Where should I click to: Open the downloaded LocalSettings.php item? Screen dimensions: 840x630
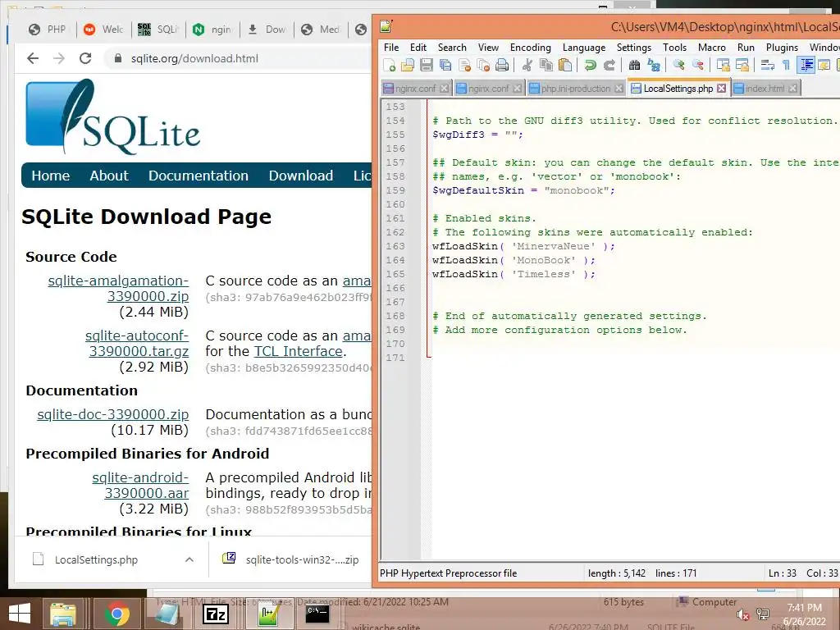(x=97, y=559)
